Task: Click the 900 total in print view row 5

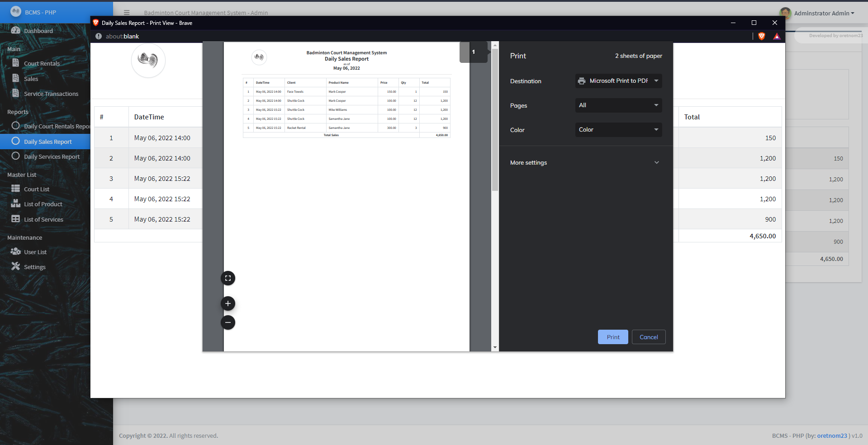Action: [x=770, y=219]
